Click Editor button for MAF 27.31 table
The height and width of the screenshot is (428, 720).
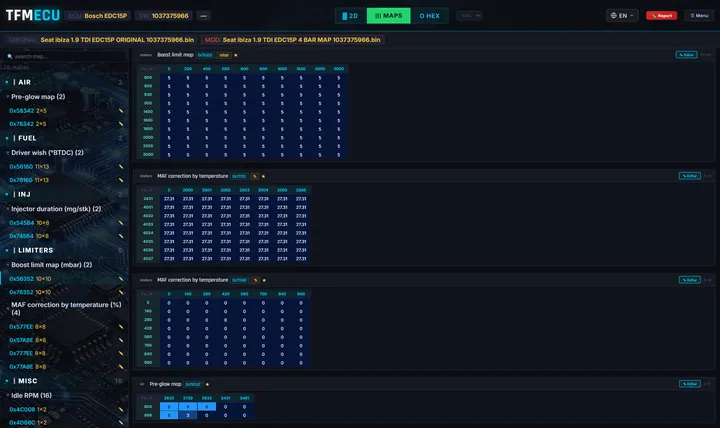pos(690,176)
